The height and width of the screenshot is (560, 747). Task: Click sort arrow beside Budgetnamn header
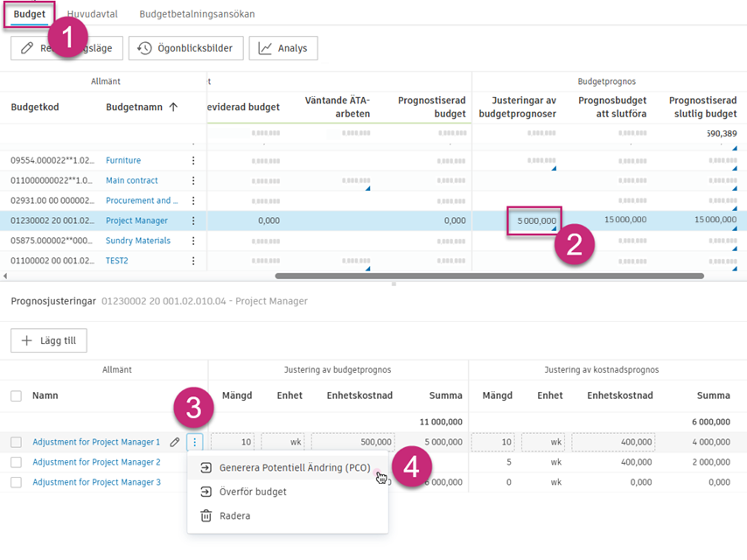coord(173,108)
